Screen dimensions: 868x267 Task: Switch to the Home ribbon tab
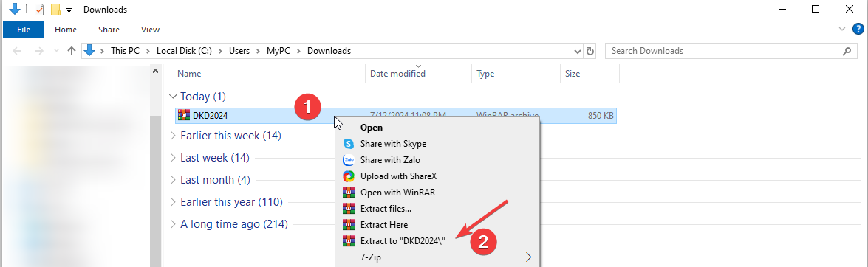point(66,30)
